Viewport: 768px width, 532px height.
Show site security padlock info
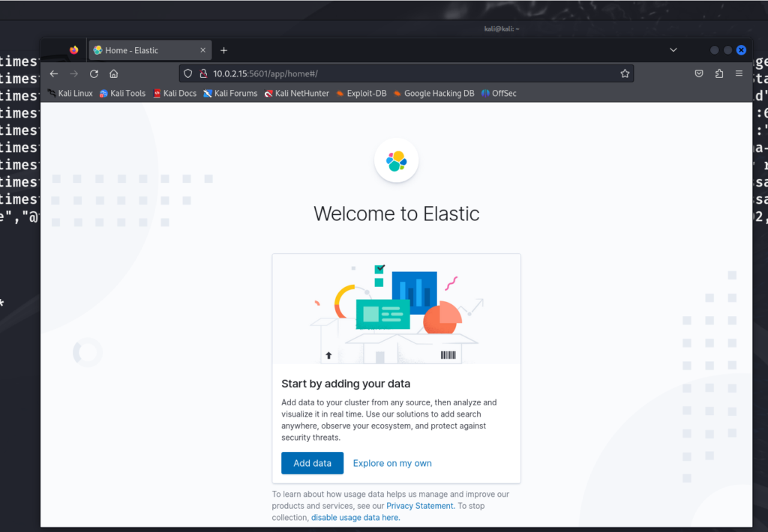pos(203,74)
